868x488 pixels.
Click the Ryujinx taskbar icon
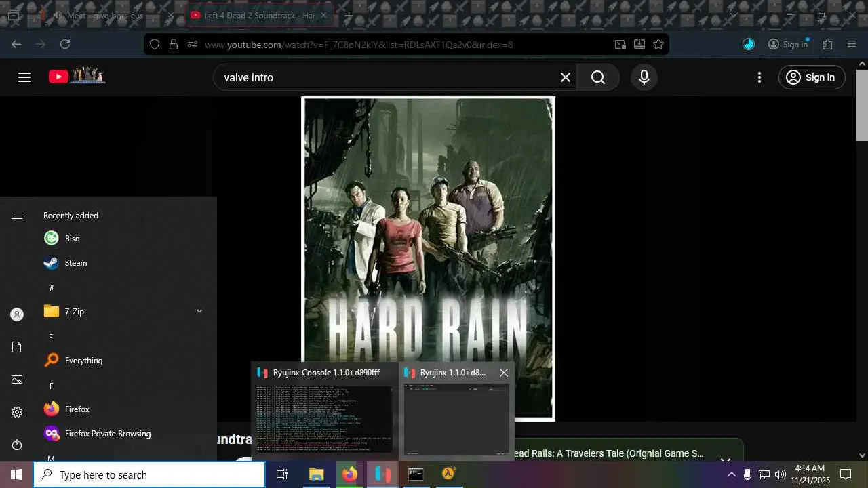382,474
